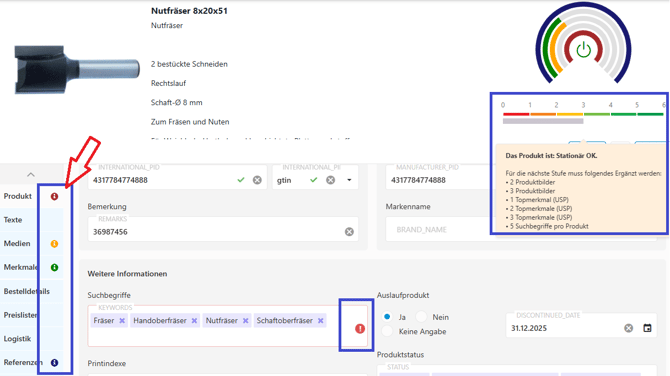Remove the Fräser keyword tag

(x=122, y=320)
